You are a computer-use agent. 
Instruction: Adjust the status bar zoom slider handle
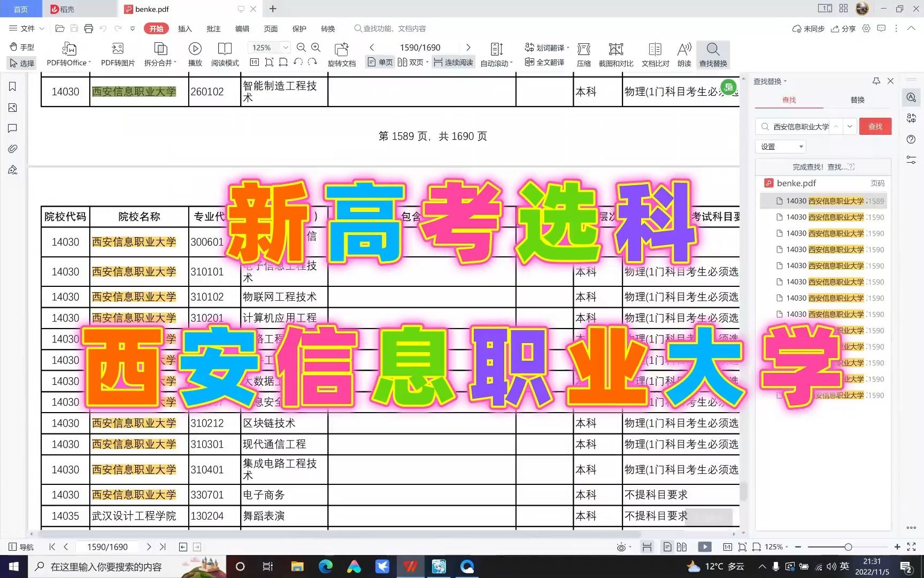(x=848, y=547)
